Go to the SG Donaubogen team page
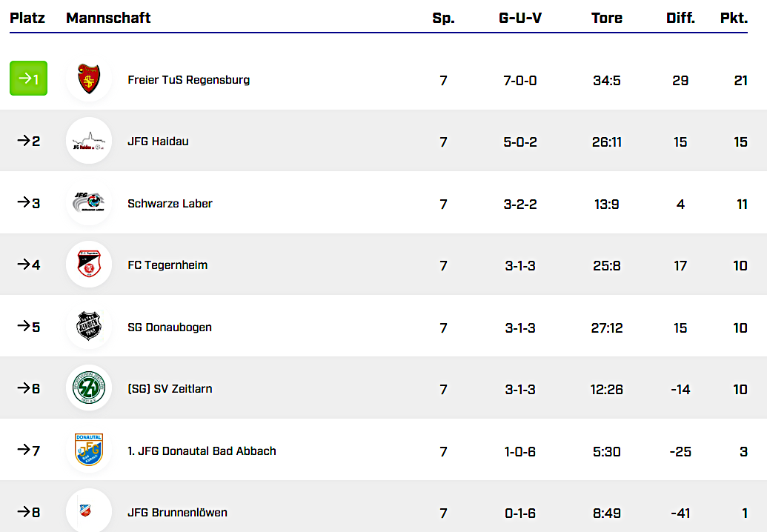Image resolution: width=767 pixels, height=532 pixels. point(170,327)
